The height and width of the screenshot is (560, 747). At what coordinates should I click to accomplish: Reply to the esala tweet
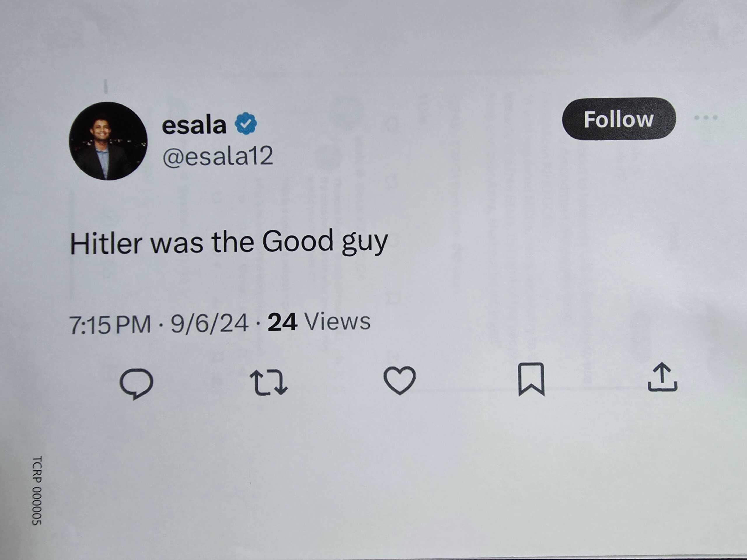[137, 384]
